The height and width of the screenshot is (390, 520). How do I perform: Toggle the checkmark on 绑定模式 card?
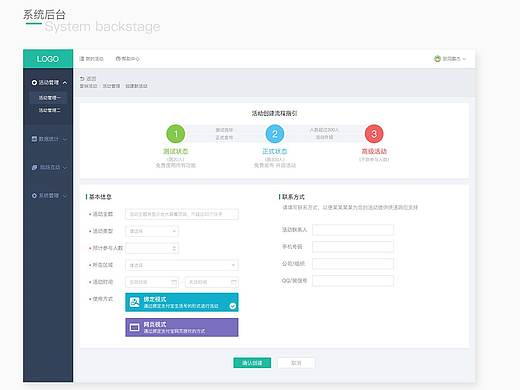coord(233,306)
